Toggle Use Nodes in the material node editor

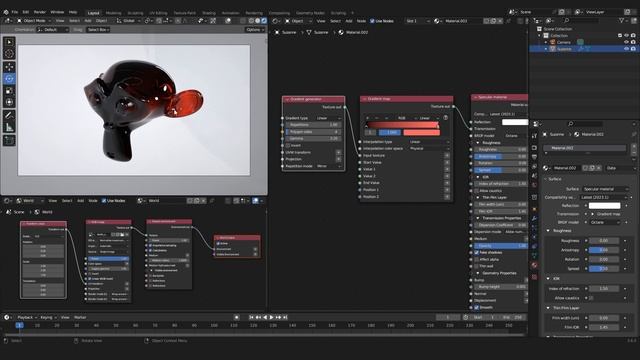coord(372,21)
